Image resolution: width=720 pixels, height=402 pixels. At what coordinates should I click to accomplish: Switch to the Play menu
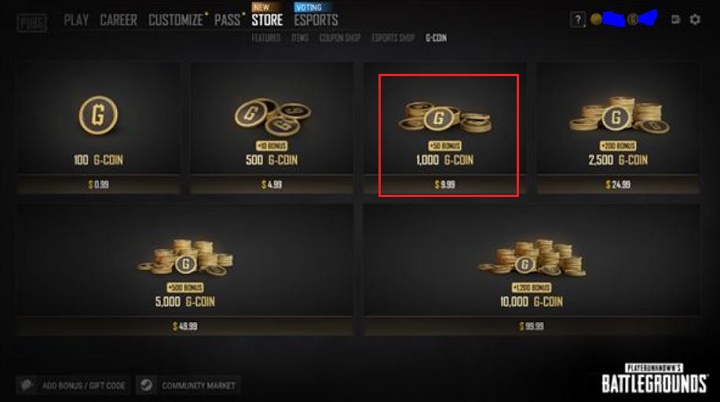pyautogui.click(x=76, y=20)
